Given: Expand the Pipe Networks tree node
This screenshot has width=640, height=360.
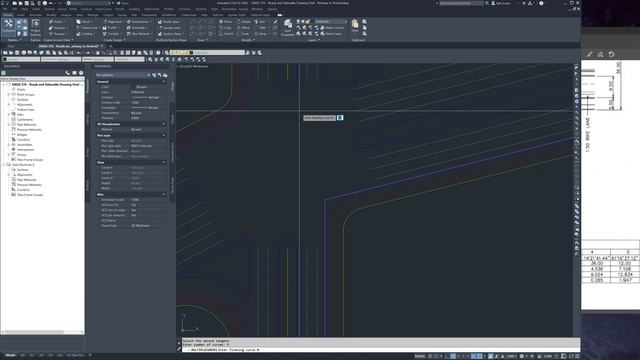Looking at the screenshot, I should pyautogui.click(x=9, y=124).
